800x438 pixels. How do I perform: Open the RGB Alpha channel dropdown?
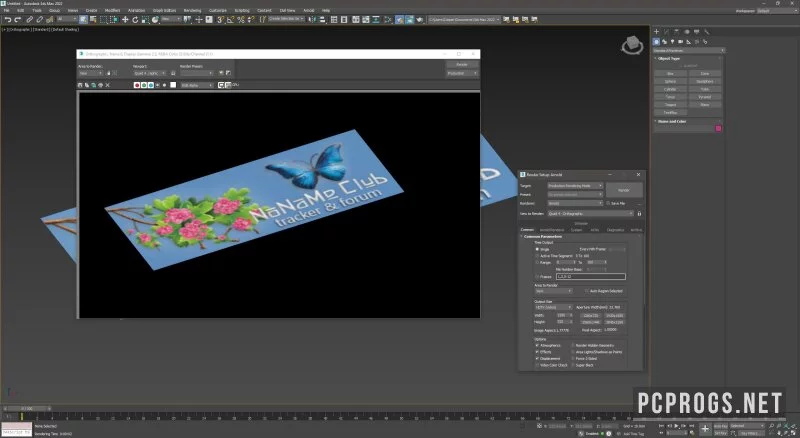click(x=197, y=85)
